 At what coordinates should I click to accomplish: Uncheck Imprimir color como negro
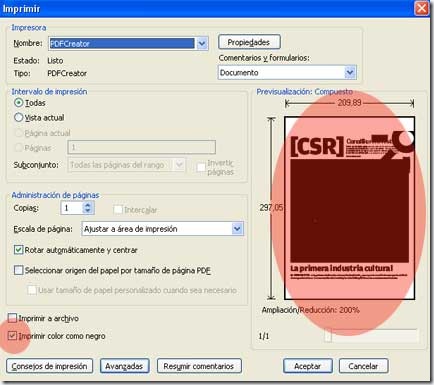[12, 336]
